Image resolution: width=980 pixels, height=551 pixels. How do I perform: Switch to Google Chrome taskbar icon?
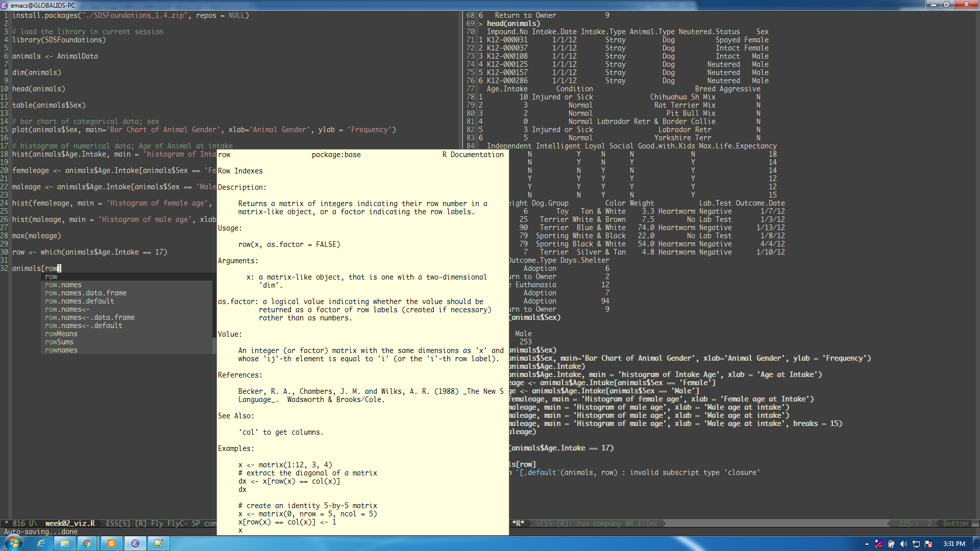pyautogui.click(x=87, y=543)
